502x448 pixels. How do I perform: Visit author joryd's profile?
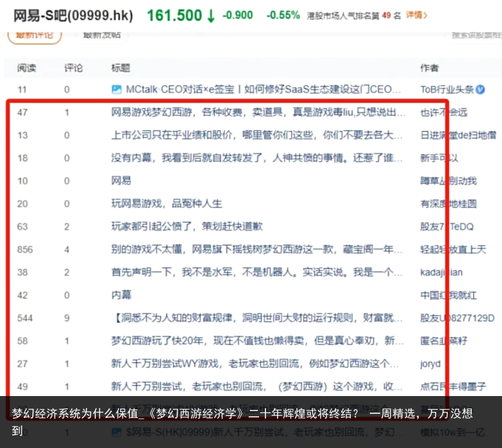[430, 364]
